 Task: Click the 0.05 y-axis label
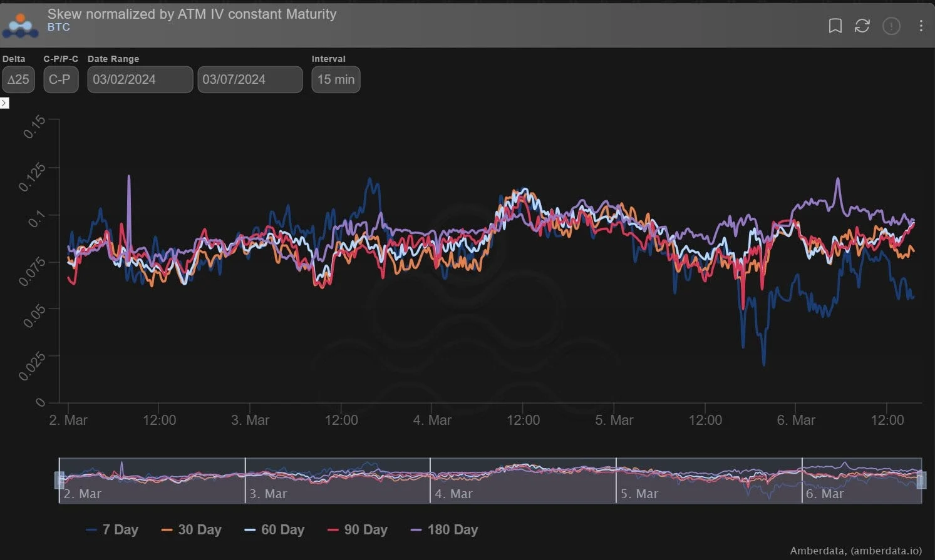(x=34, y=316)
